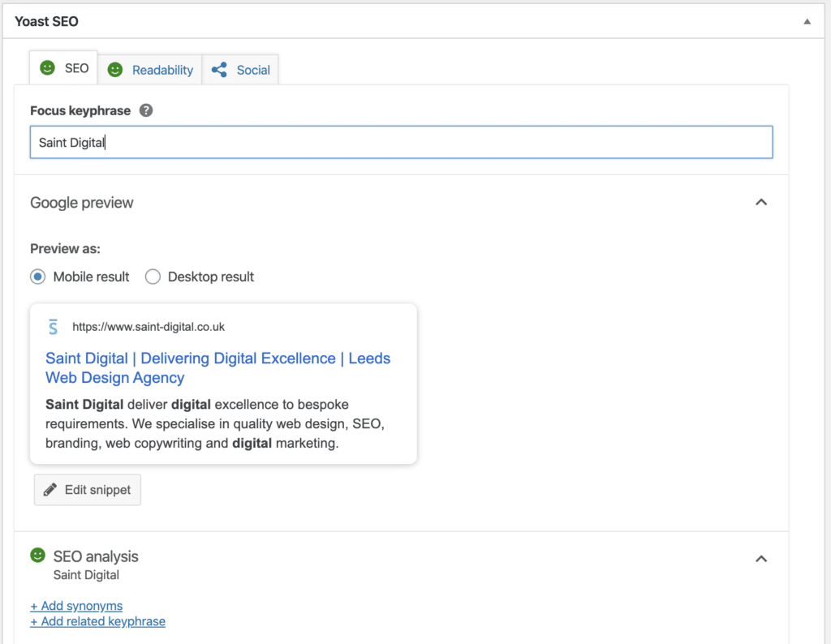Click the Yoast SEO panel heading
This screenshot has height=644, width=831.
point(46,21)
